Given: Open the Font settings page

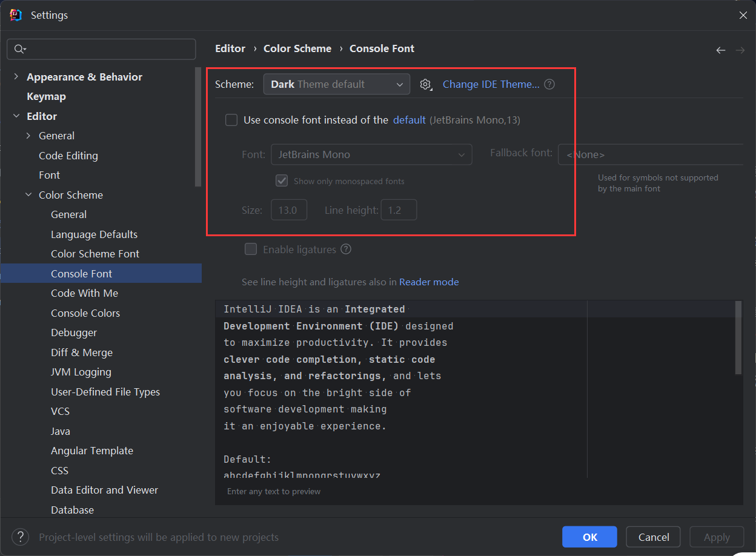Looking at the screenshot, I should pyautogui.click(x=49, y=175).
